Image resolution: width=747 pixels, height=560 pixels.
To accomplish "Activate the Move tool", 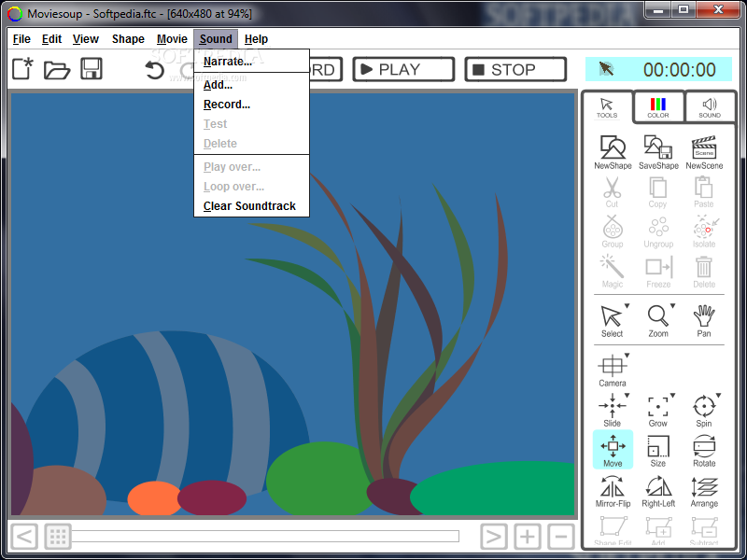I will [613, 450].
